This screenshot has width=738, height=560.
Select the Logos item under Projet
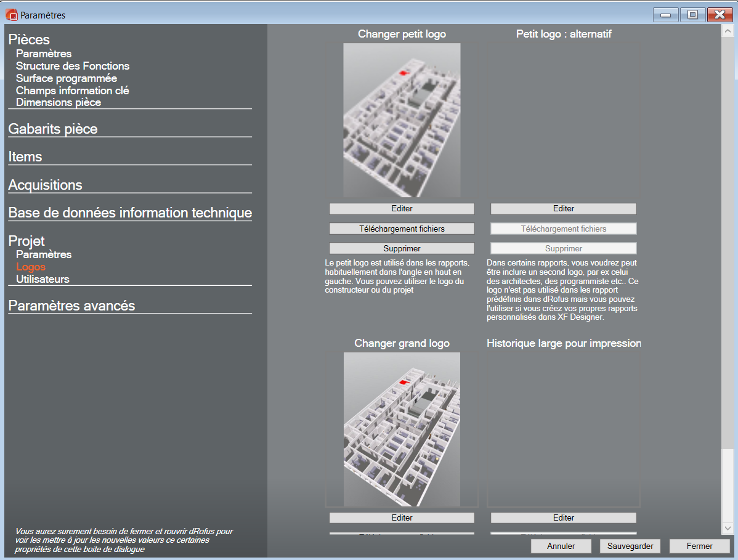coord(31,267)
